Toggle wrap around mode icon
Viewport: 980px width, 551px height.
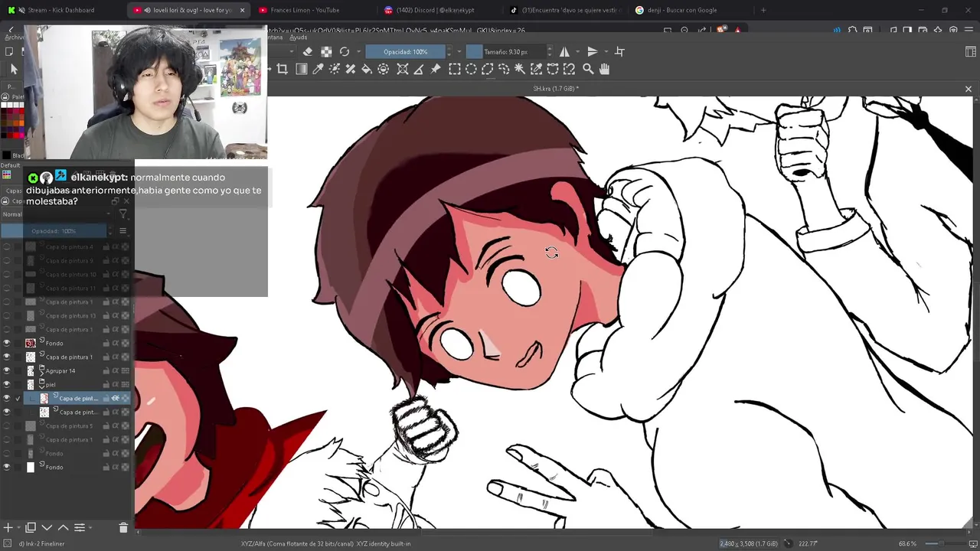tap(620, 51)
